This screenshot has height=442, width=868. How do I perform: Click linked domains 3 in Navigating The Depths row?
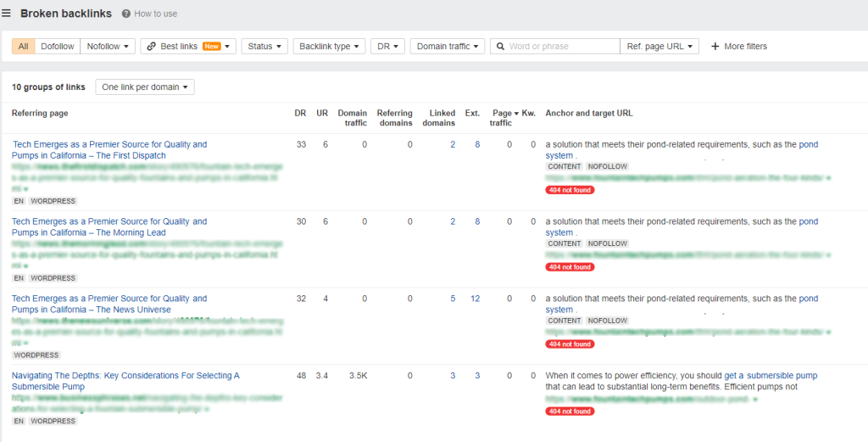pyautogui.click(x=453, y=376)
